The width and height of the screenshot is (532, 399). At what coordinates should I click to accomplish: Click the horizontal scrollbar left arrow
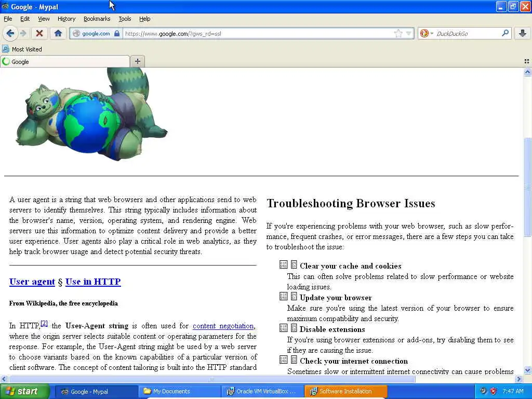point(4,379)
